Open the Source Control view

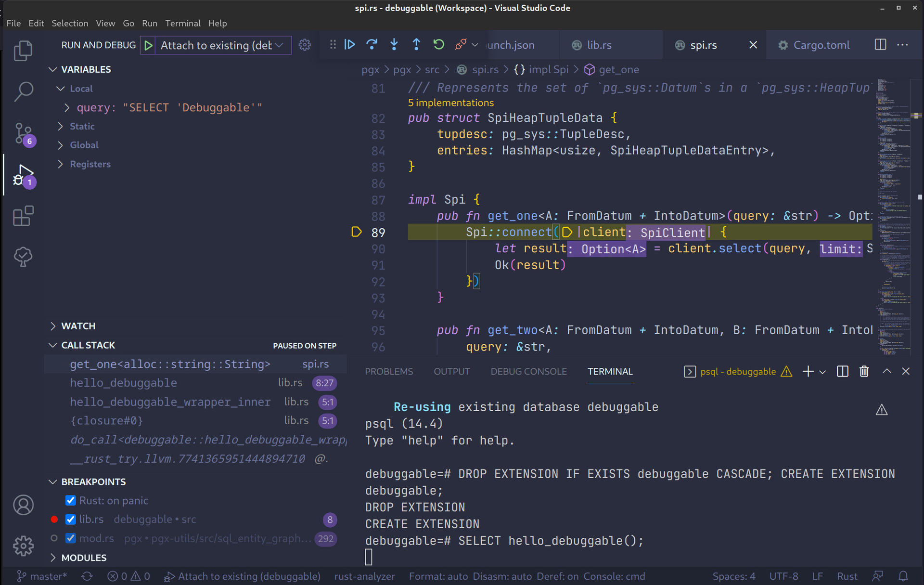coord(23,133)
